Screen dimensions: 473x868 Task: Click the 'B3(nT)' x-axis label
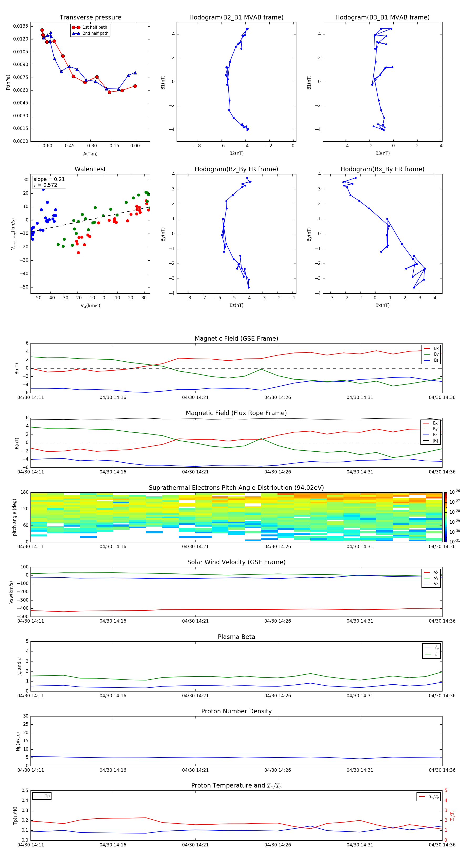tap(382, 153)
